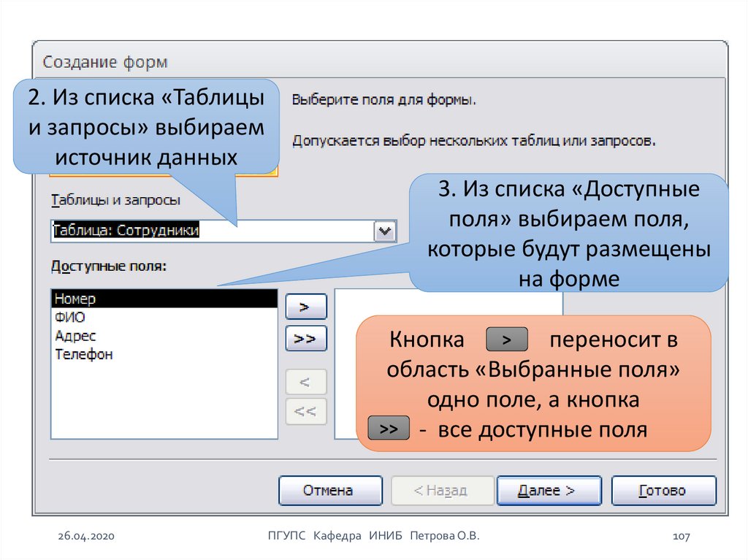Click the Создание форм dialog title
This screenshot has height=560, width=748.
coord(105,61)
